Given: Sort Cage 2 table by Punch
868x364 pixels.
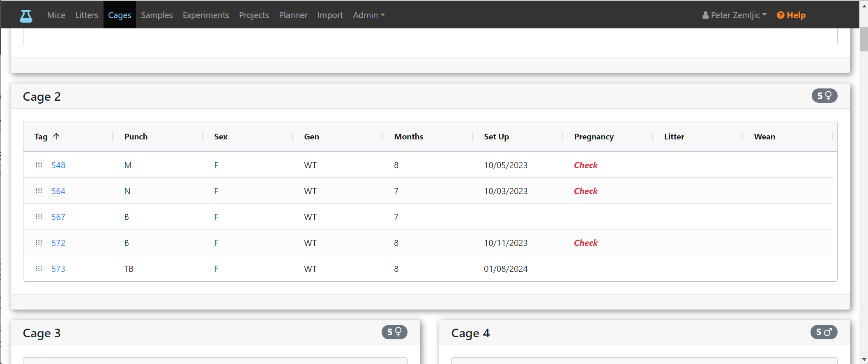Looking at the screenshot, I should [136, 137].
